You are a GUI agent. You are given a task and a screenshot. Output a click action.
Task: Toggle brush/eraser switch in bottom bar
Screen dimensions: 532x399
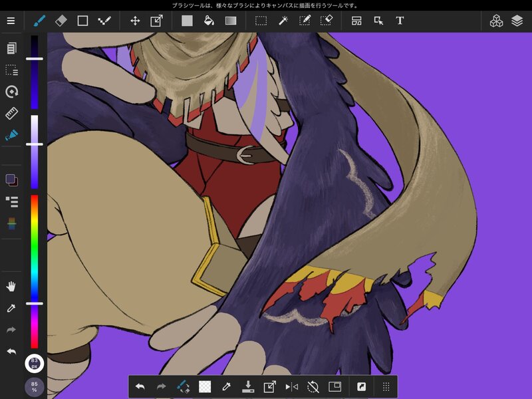coord(184,386)
